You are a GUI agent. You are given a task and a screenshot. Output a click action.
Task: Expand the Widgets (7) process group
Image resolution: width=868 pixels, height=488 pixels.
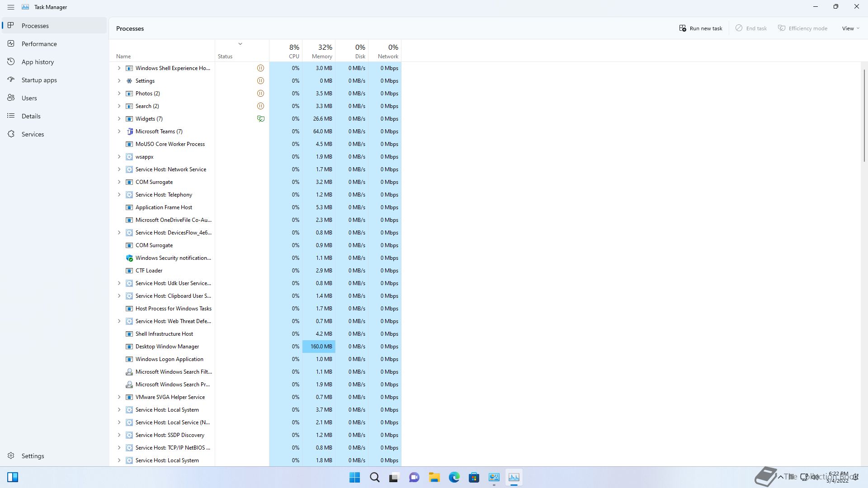pos(119,119)
